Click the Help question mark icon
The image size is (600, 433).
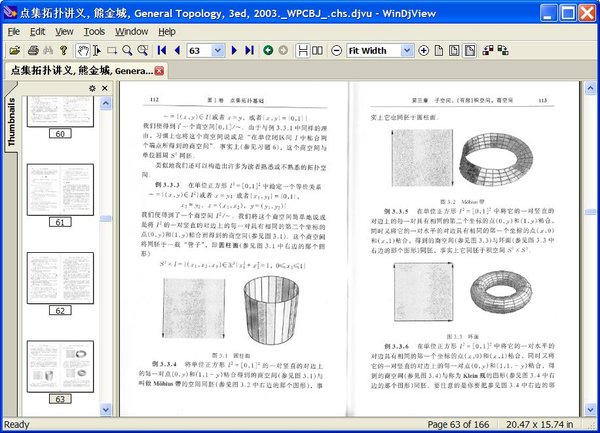64,50
